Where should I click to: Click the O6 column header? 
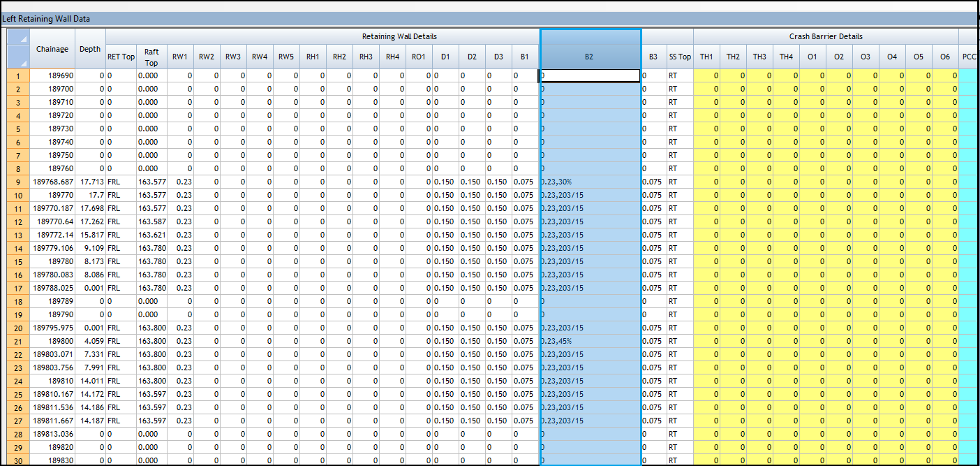(945, 57)
